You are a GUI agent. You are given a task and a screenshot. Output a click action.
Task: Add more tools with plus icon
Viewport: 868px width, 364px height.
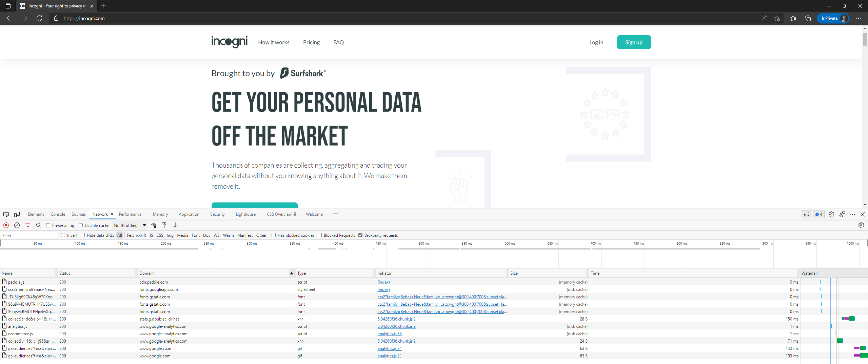tap(336, 214)
